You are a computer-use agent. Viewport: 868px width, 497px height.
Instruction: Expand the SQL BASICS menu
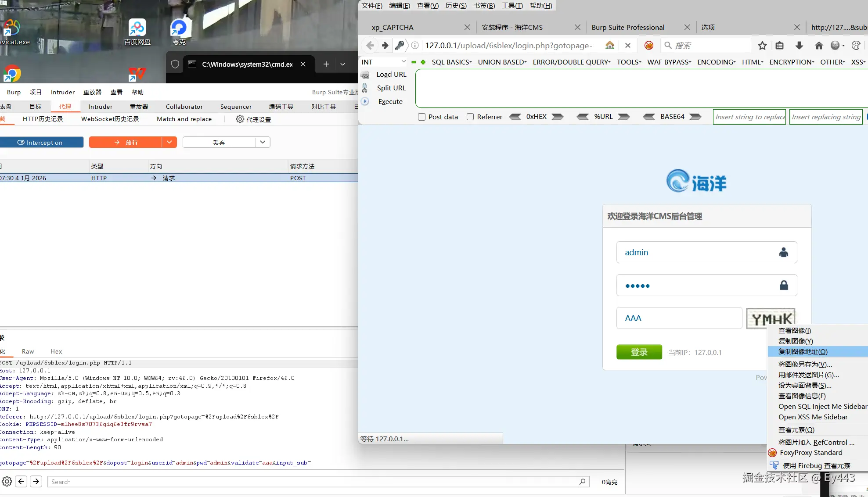click(451, 62)
